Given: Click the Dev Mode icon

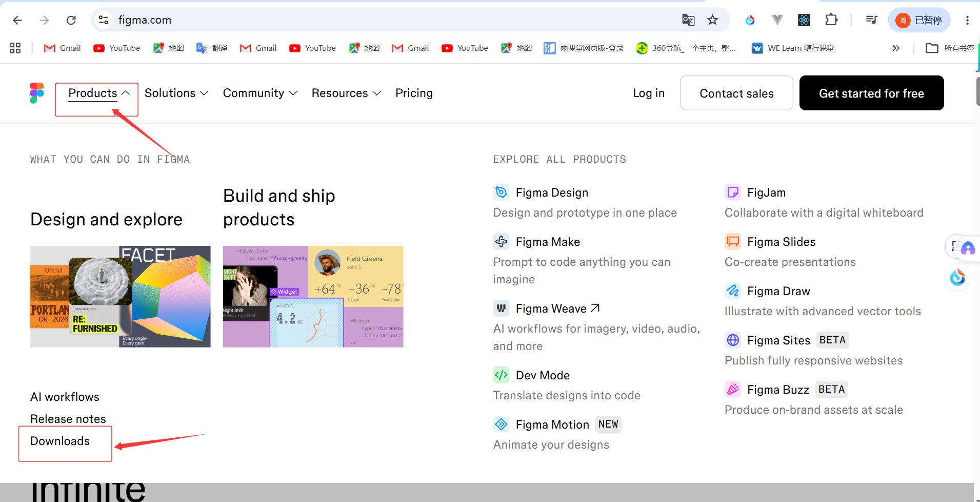Looking at the screenshot, I should (x=502, y=375).
